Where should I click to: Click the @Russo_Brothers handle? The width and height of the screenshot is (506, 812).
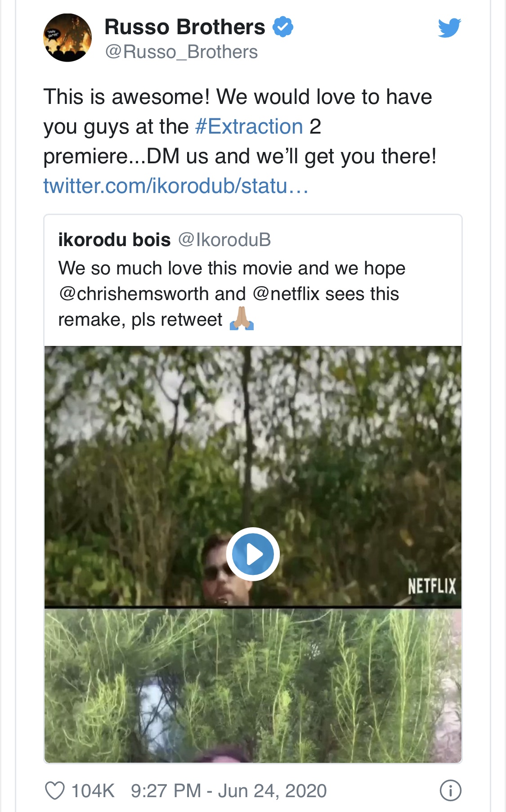pos(181,52)
